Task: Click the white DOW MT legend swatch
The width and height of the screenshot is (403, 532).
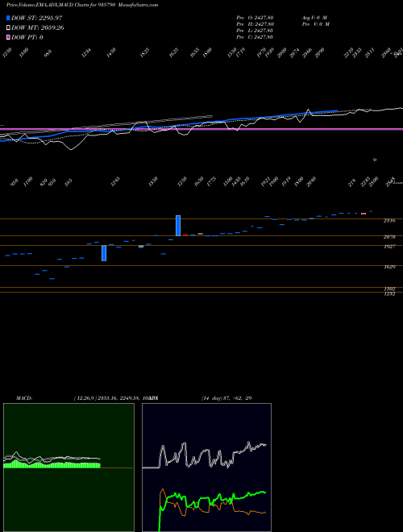Action: 8,28
